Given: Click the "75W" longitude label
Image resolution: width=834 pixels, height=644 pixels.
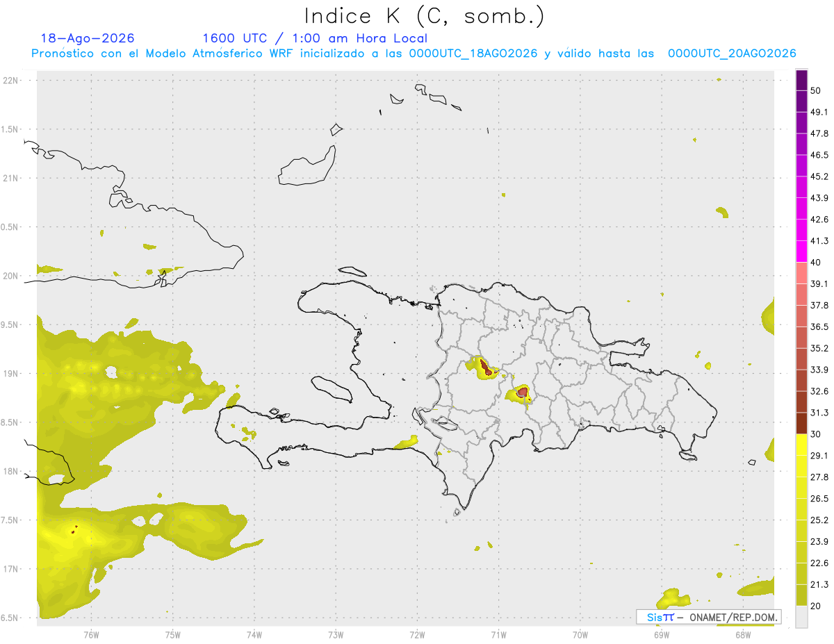Looking at the screenshot, I should (x=173, y=635).
